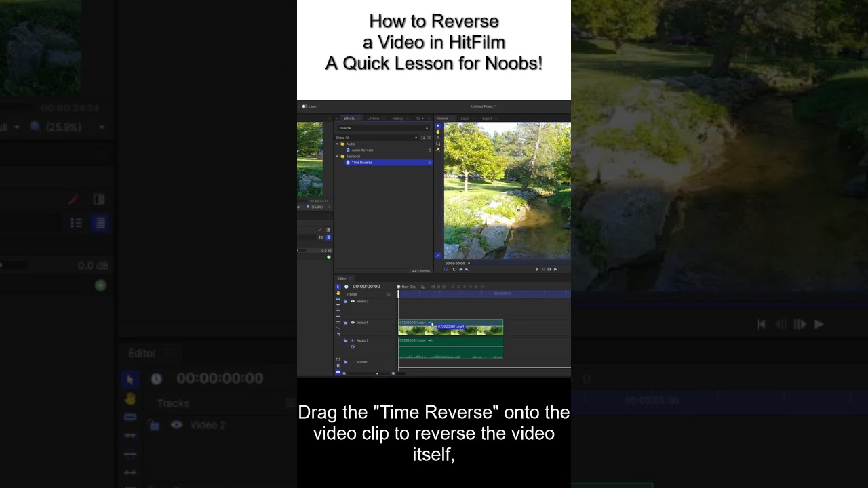Image resolution: width=868 pixels, height=488 pixels.
Task: Select the video clip on Video 1
Action: tap(451, 329)
